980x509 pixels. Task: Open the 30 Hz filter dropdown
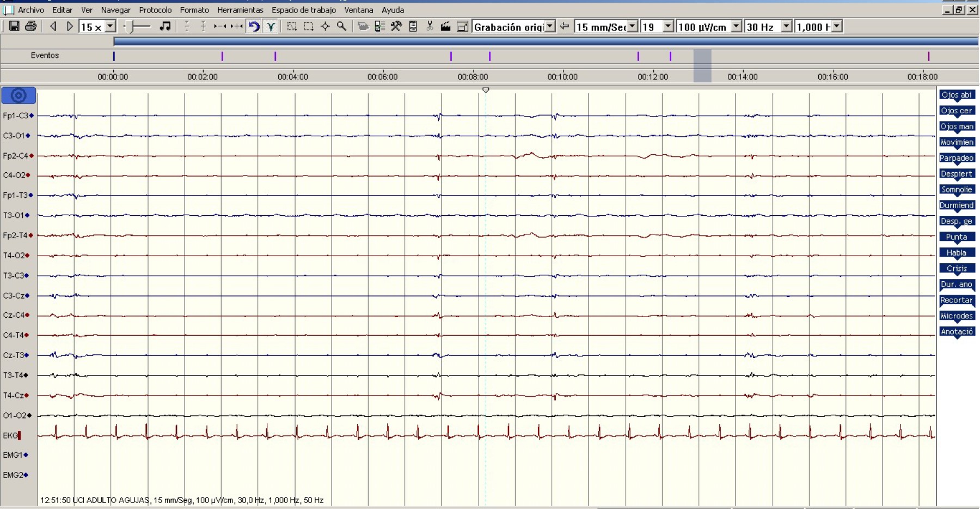(x=786, y=26)
